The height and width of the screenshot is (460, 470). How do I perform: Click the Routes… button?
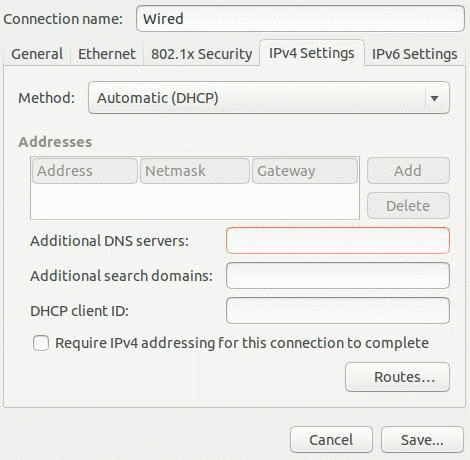point(397,377)
